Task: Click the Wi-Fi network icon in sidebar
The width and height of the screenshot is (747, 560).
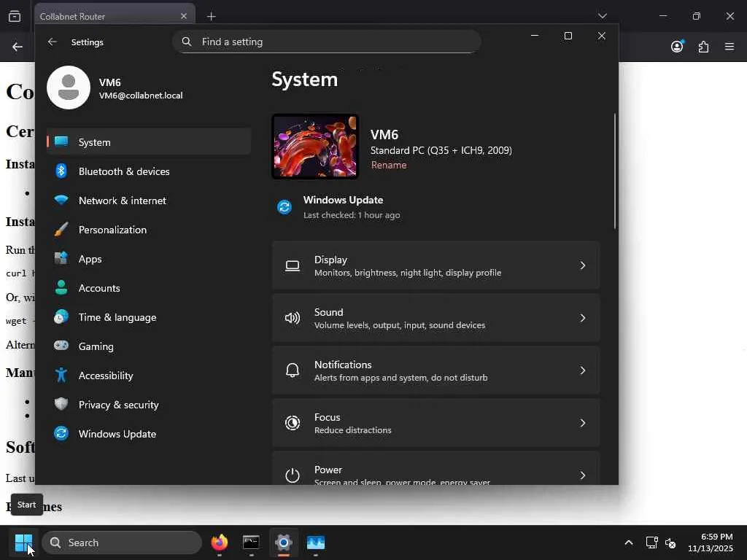Action: pyautogui.click(x=61, y=200)
